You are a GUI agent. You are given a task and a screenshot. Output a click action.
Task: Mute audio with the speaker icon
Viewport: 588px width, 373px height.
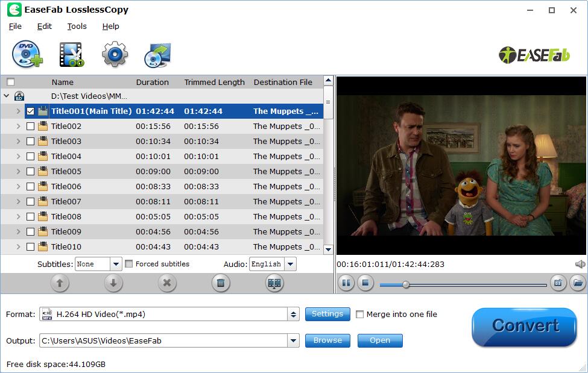[x=580, y=264]
